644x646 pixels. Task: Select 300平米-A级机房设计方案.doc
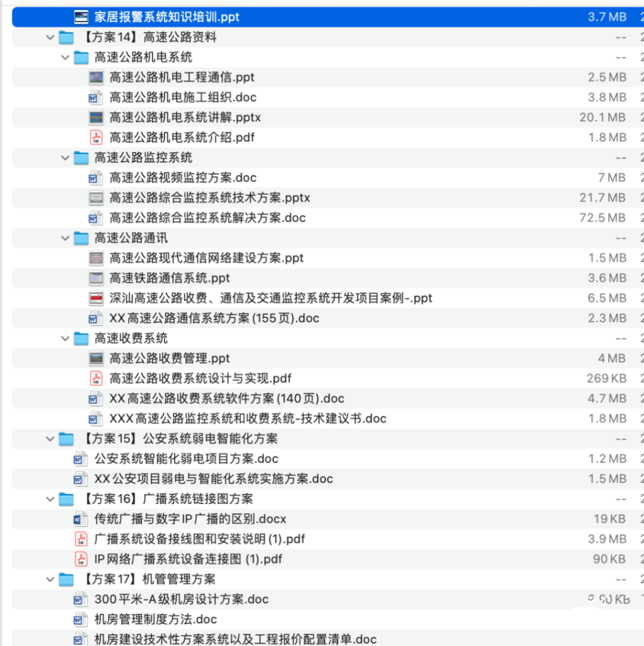pos(170,599)
